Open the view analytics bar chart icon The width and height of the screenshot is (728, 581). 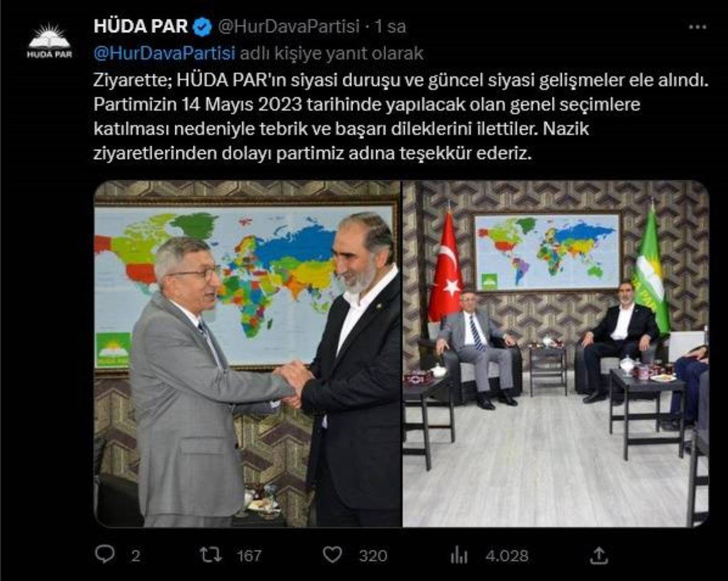pos(459,554)
